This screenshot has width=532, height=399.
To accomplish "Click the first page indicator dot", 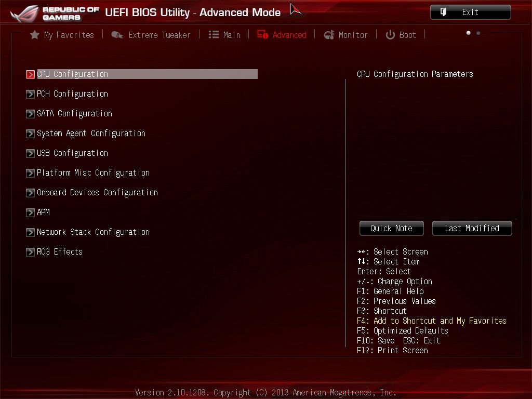I will pos(468,33).
